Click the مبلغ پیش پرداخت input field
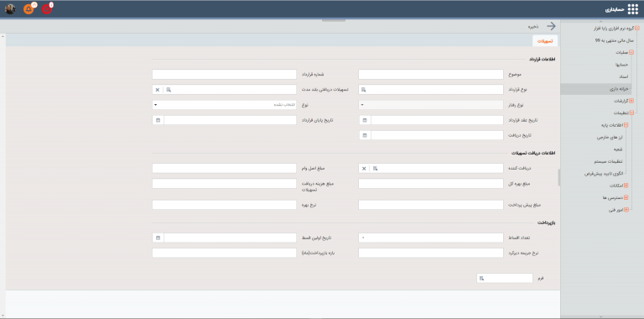The image size is (644, 319). tap(431, 205)
